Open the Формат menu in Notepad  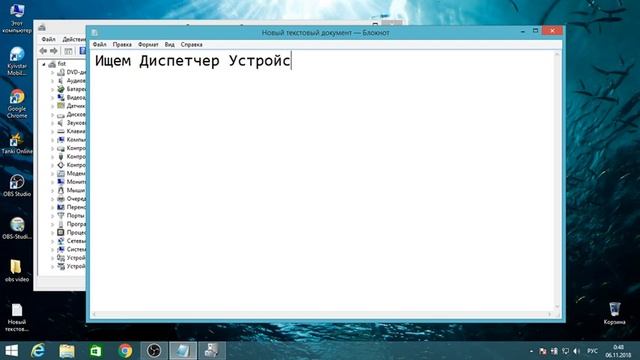pyautogui.click(x=148, y=44)
